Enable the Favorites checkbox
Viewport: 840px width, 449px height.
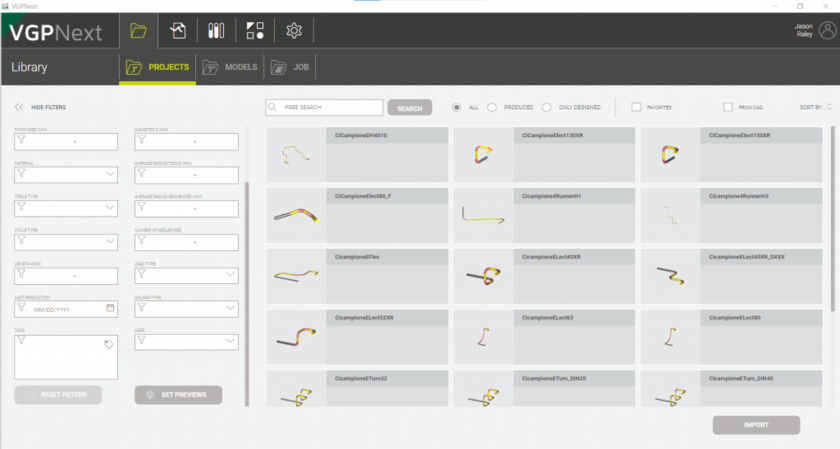click(636, 107)
